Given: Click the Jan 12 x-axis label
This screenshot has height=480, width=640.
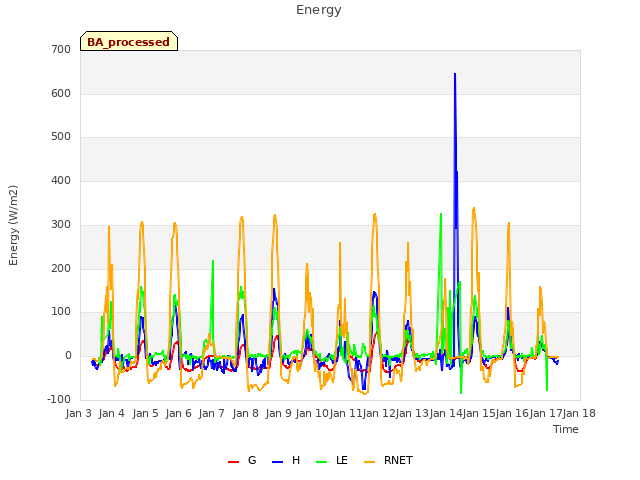Looking at the screenshot, I should point(379,413).
